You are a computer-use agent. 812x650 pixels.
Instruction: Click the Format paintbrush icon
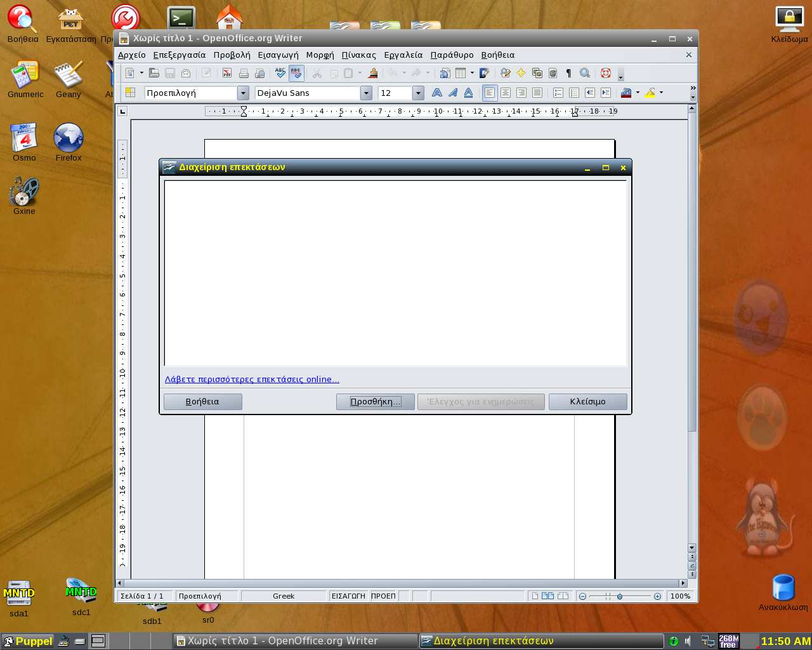click(x=373, y=73)
